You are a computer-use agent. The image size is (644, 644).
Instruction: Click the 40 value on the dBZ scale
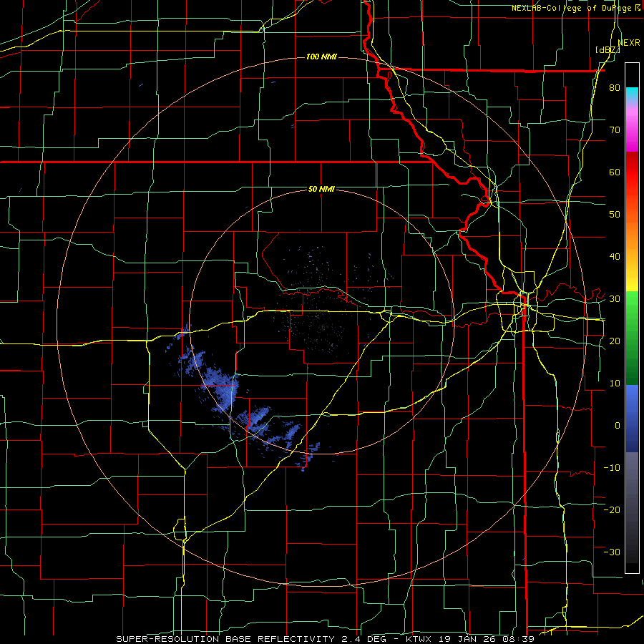point(615,257)
